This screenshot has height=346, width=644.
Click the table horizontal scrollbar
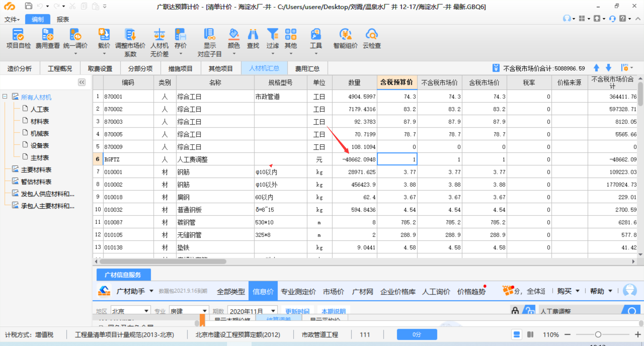point(163,261)
